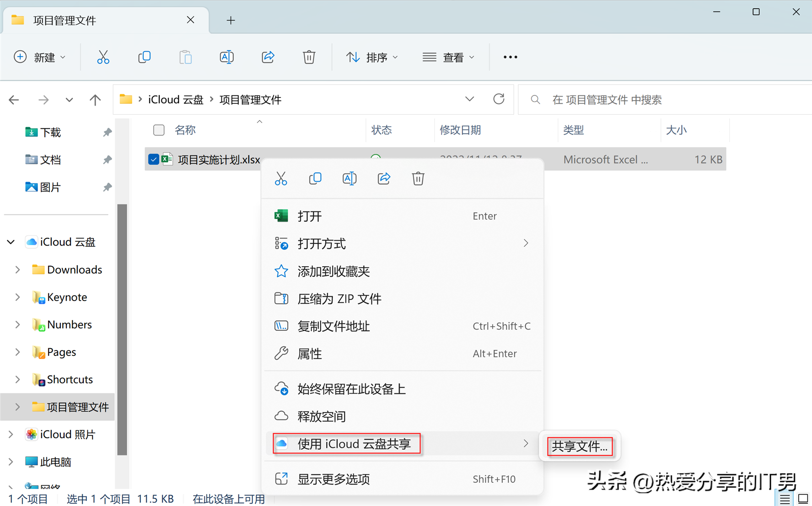Select 添加到收藏夹 from context menu

tap(402, 271)
